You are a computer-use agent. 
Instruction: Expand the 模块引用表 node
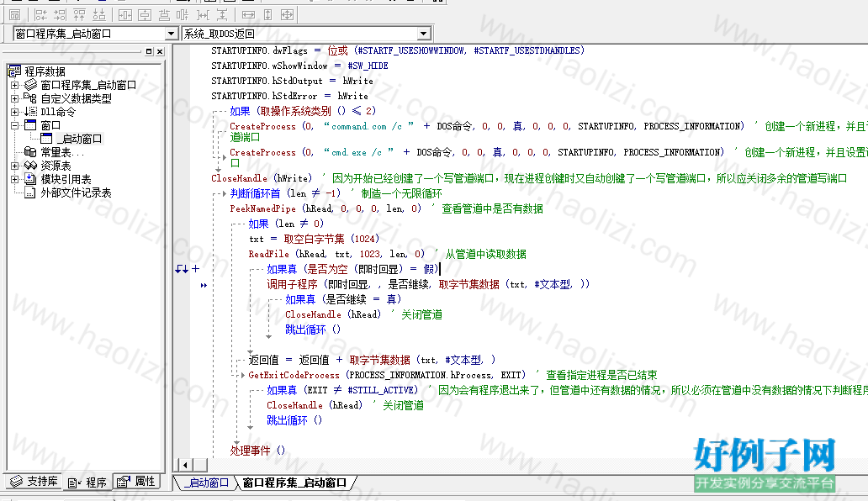[15, 179]
